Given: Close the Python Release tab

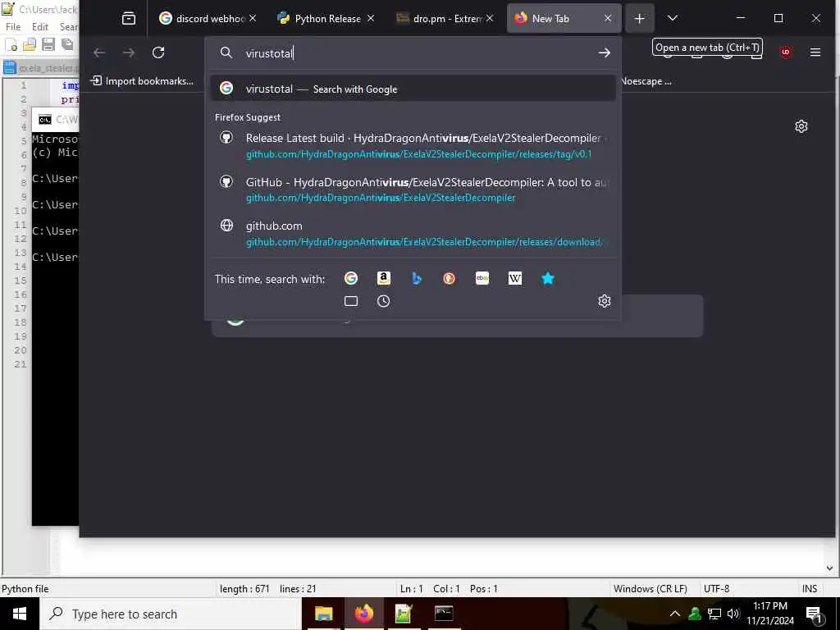Looking at the screenshot, I should pos(371,19).
